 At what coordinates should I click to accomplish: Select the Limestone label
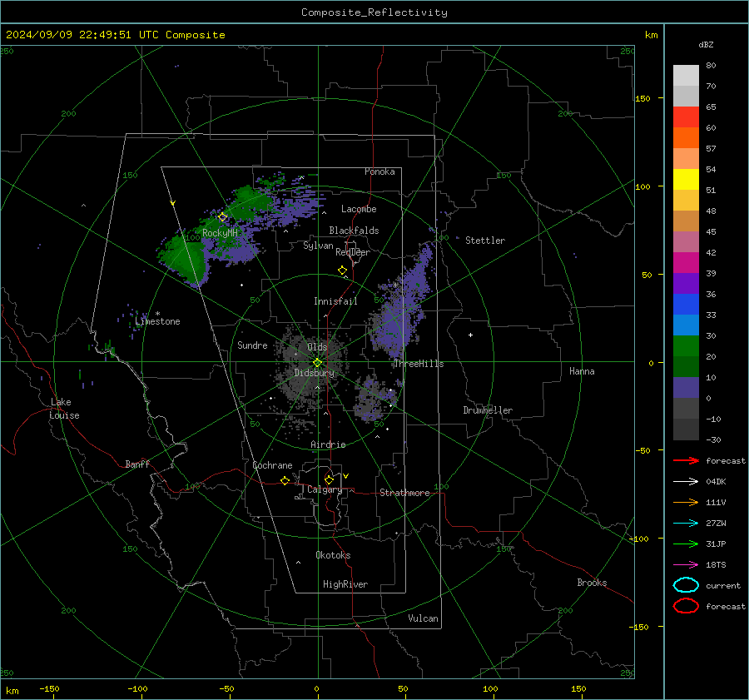(x=157, y=321)
